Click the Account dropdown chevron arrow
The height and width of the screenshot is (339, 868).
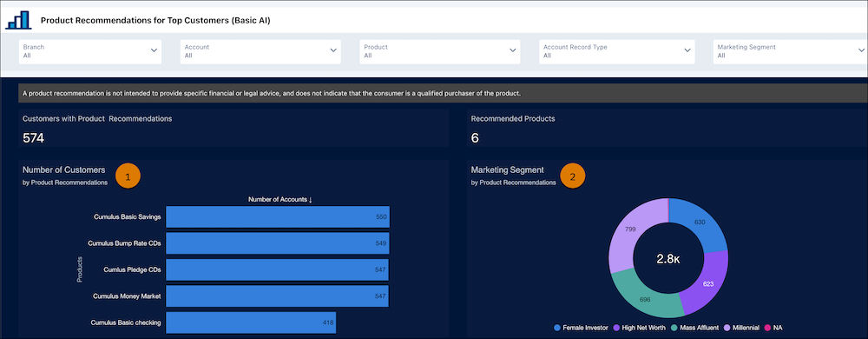tap(333, 50)
